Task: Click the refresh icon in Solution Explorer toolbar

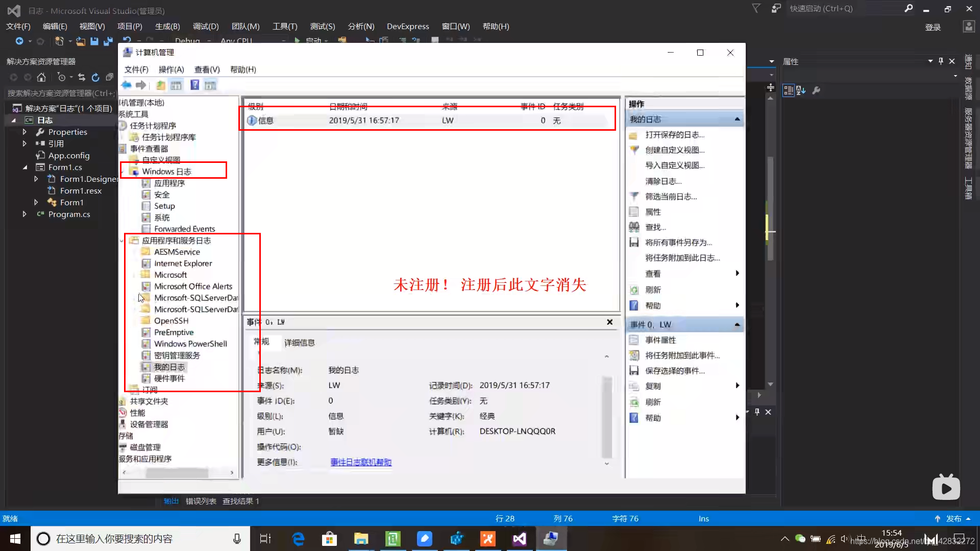Action: (95, 77)
